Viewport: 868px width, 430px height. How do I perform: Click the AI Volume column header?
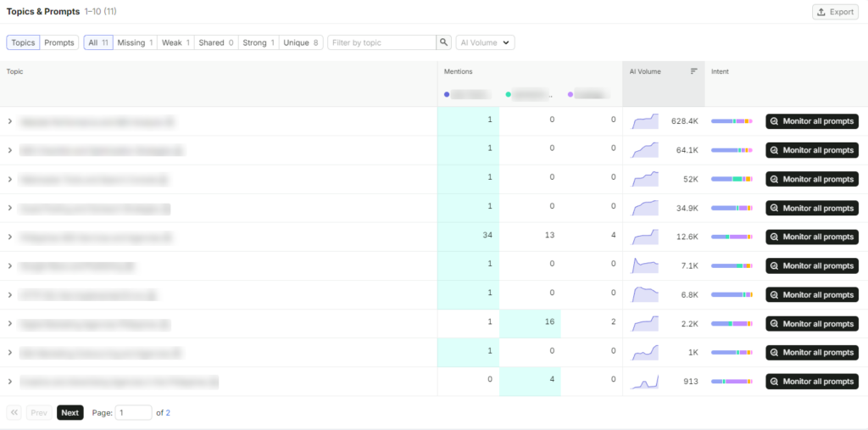(664, 84)
